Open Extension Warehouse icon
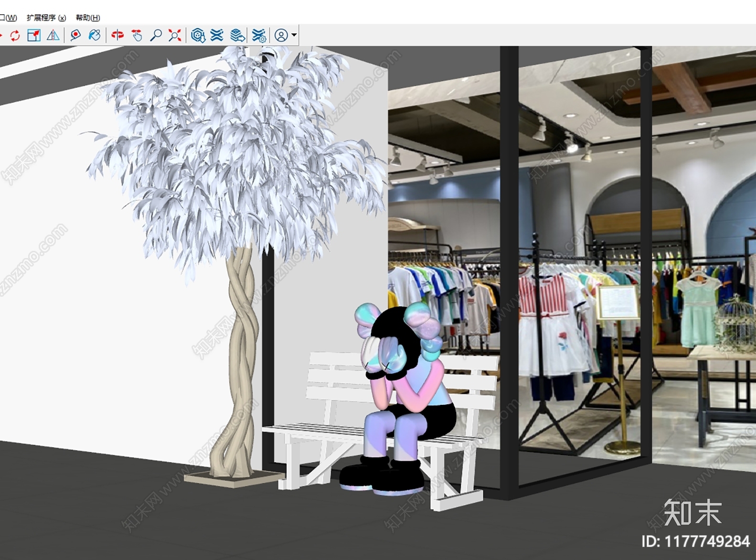 pos(217,35)
